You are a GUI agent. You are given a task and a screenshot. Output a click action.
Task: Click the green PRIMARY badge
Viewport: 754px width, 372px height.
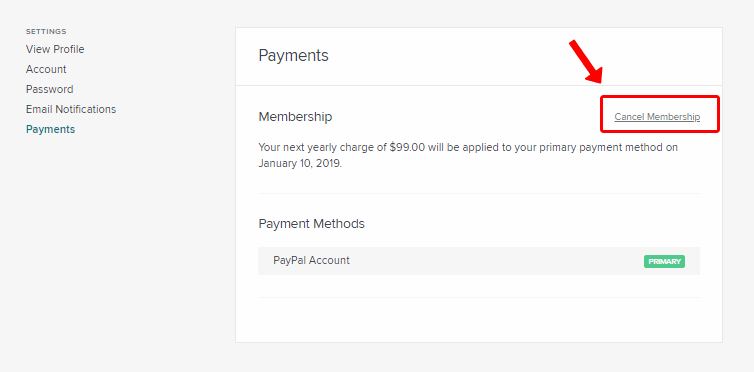point(664,261)
